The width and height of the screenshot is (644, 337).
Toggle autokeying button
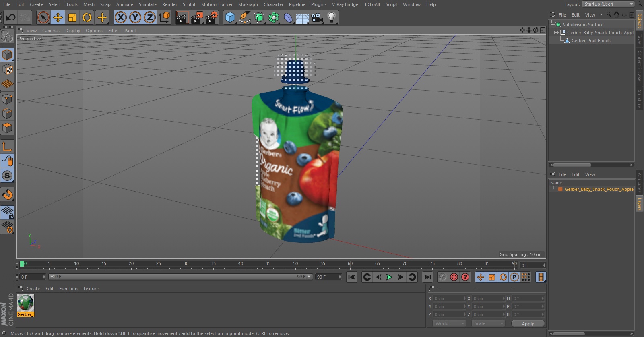point(454,277)
